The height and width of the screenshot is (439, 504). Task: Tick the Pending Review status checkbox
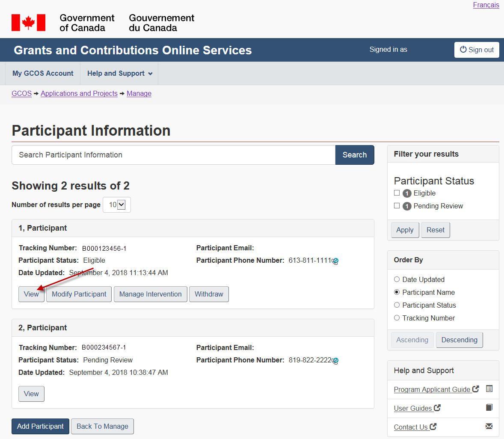pos(397,206)
